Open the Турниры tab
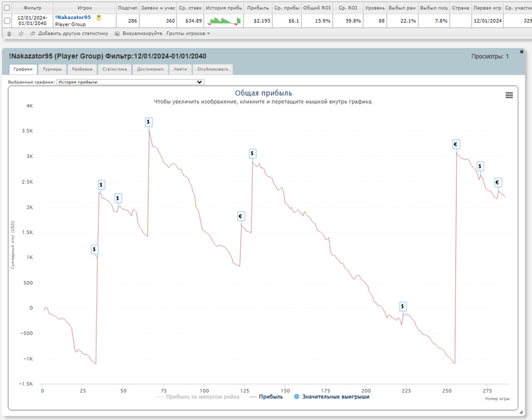532x420 pixels. 52,69
